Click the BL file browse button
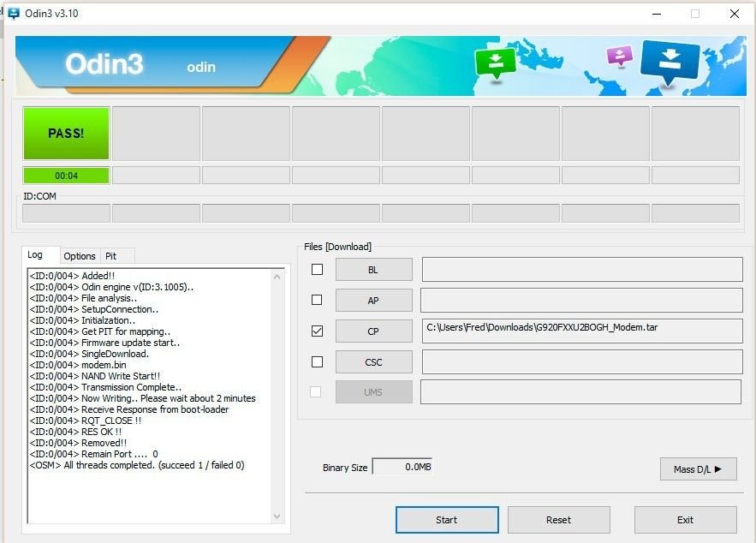 (373, 270)
